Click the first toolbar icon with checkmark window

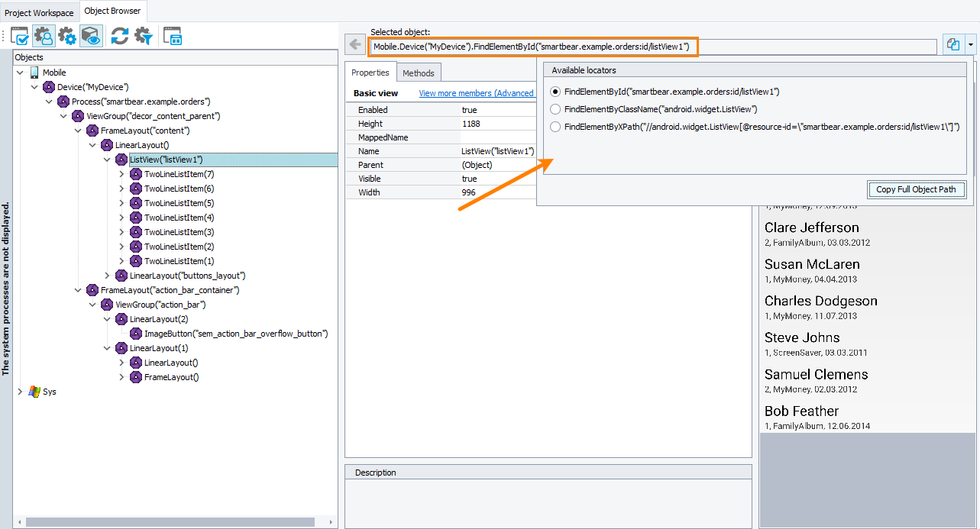(20, 36)
